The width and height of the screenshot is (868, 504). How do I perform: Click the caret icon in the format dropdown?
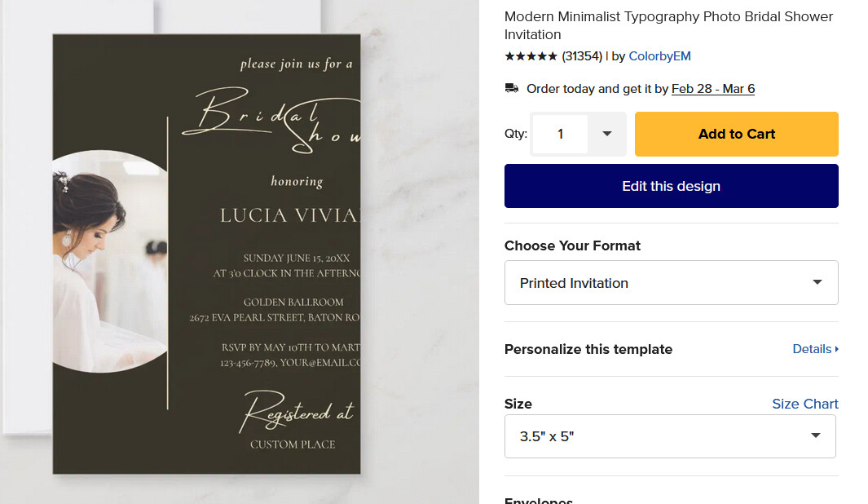(817, 282)
